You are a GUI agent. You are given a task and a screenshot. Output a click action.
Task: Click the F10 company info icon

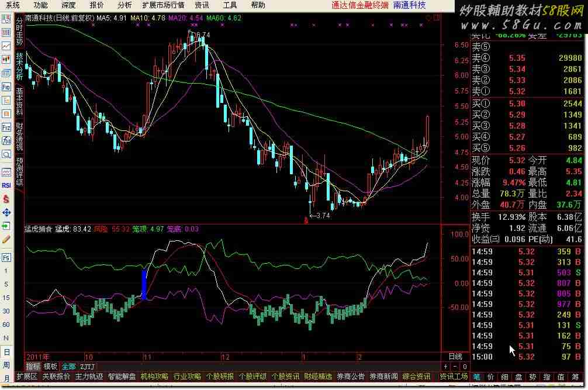(x=6, y=87)
